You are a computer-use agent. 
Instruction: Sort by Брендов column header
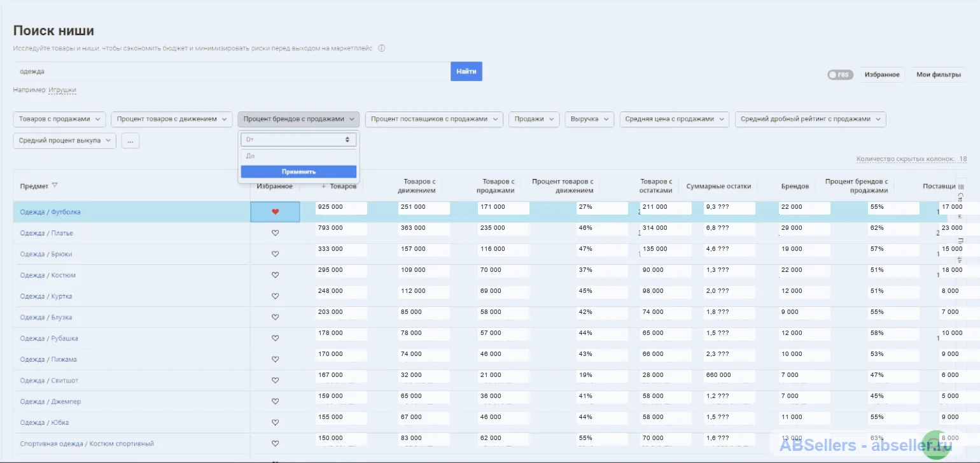[795, 186]
